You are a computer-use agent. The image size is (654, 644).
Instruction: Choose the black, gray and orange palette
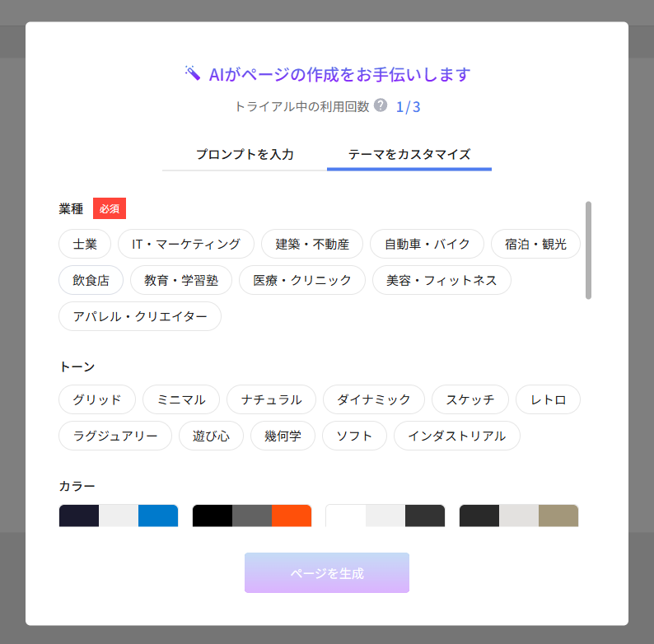click(x=252, y=516)
